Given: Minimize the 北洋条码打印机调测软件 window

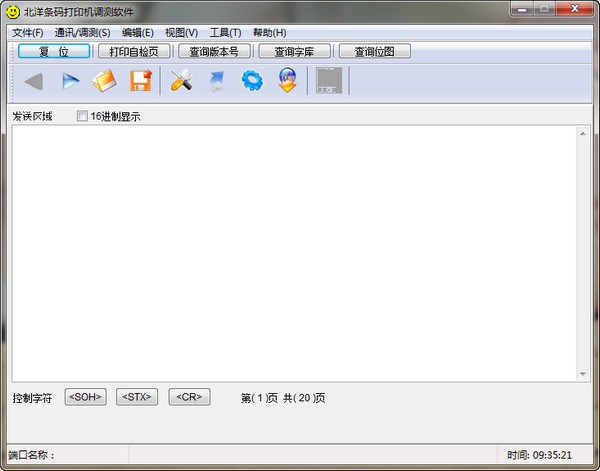Looking at the screenshot, I should (522, 9).
